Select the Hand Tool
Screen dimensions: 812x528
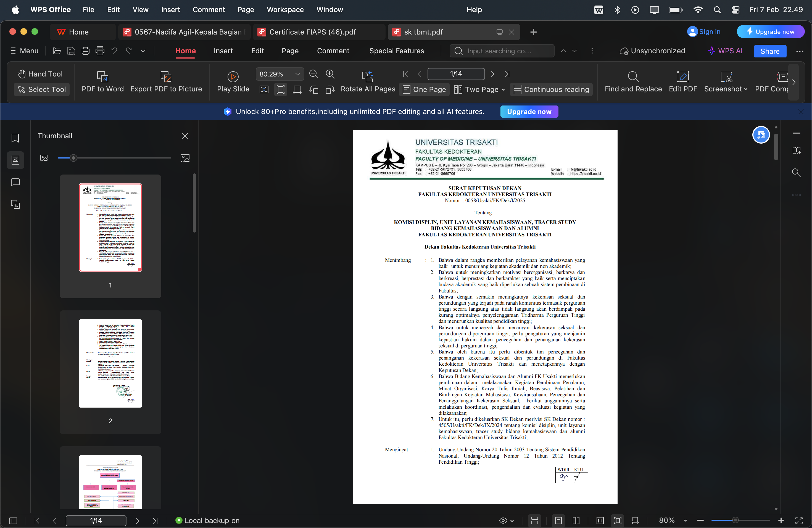41,74
